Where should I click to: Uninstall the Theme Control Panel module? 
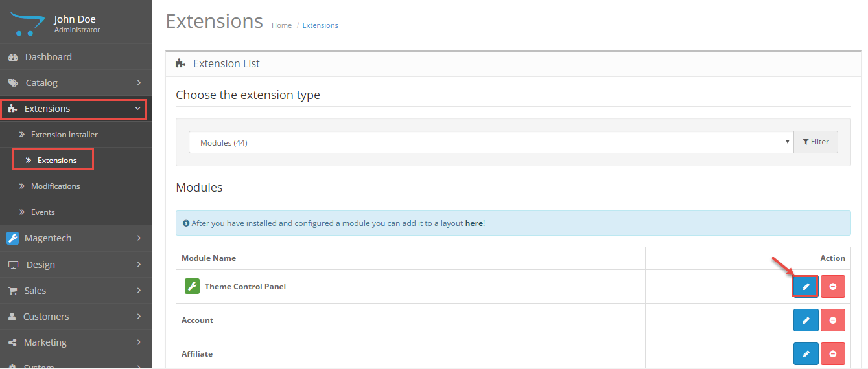[833, 286]
